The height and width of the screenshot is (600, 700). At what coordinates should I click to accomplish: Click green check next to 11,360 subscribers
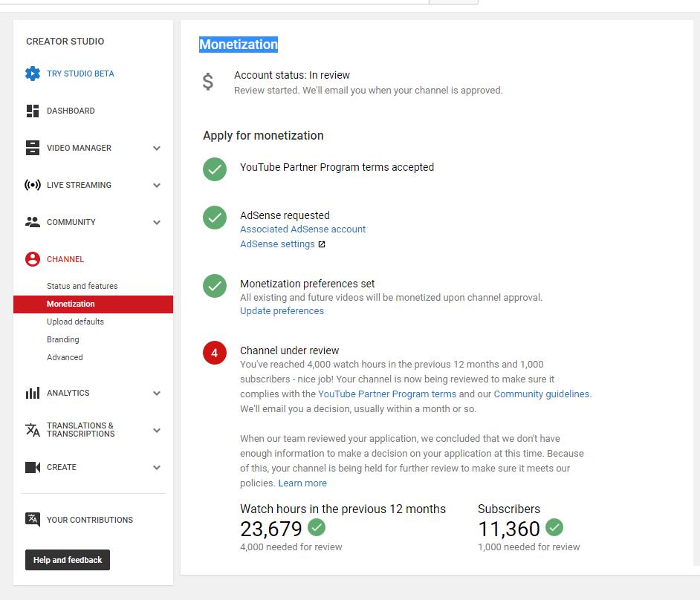(x=554, y=527)
